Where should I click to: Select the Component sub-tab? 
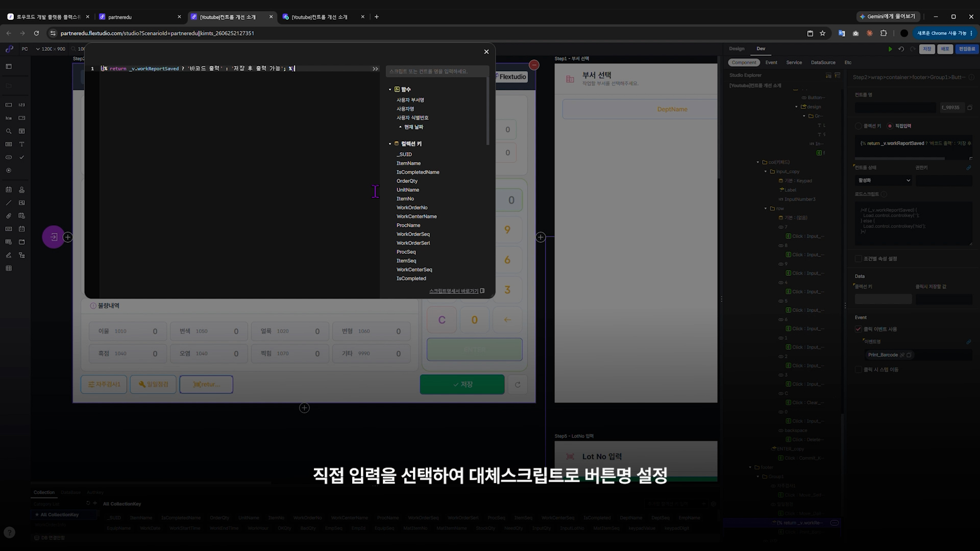744,62
